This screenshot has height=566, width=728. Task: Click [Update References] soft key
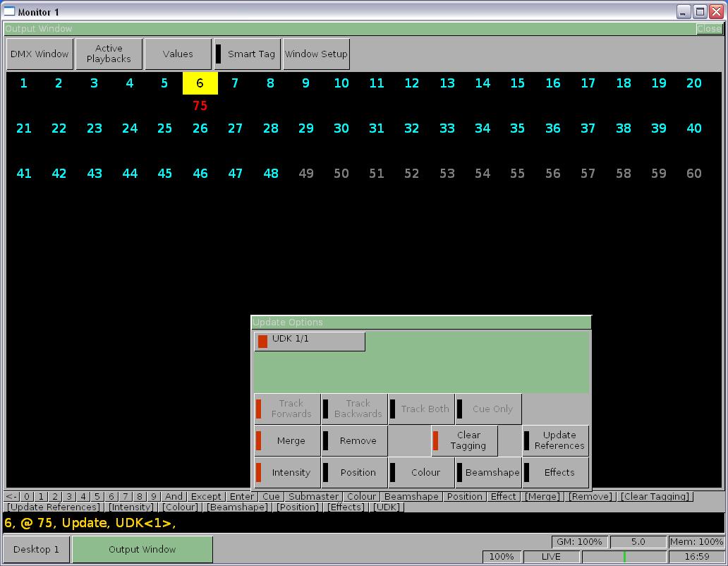54,507
